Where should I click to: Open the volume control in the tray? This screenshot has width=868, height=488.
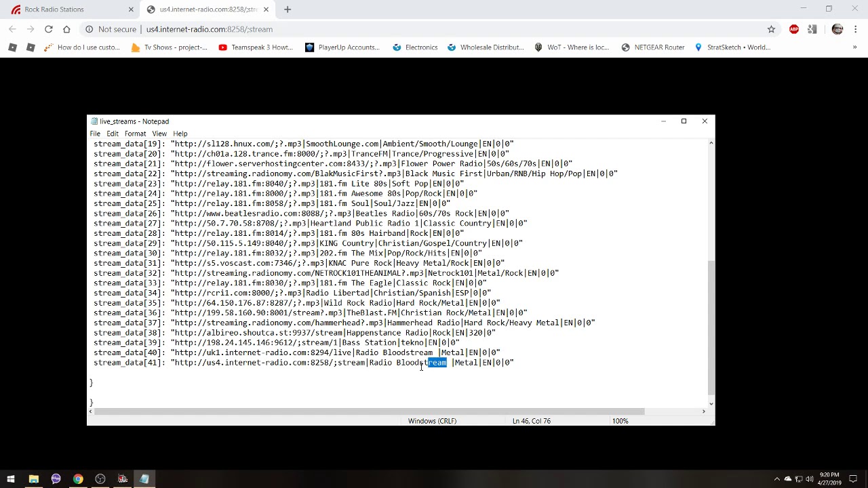pyautogui.click(x=809, y=479)
